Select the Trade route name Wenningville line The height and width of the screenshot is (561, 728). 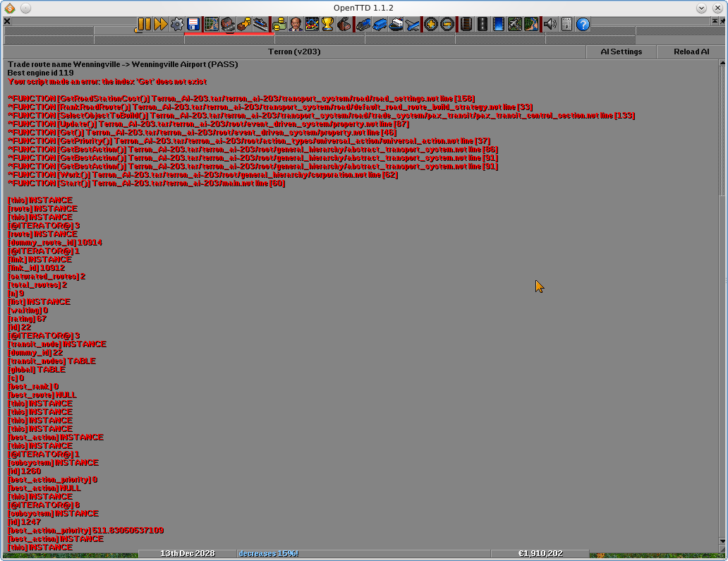[123, 64]
